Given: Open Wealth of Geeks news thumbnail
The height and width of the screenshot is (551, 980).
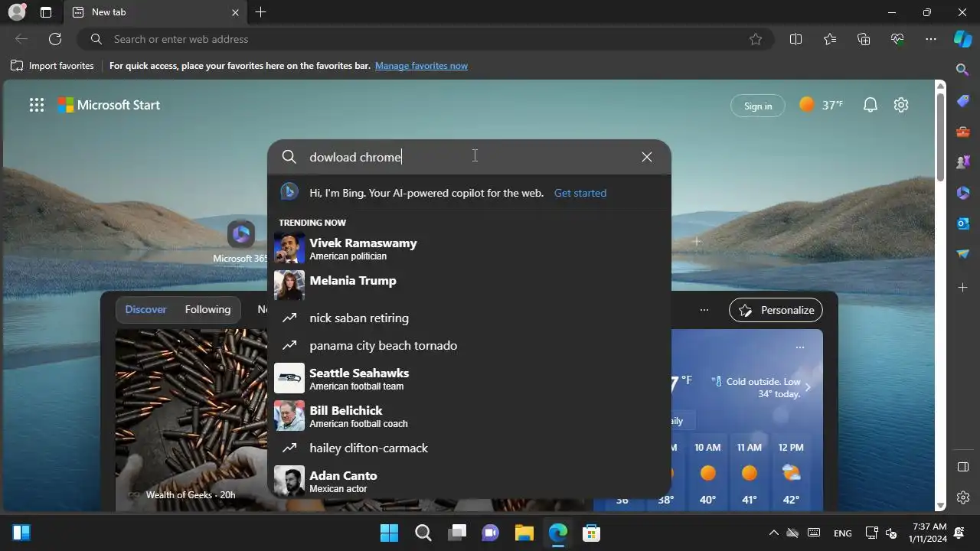Looking at the screenshot, I should pyautogui.click(x=191, y=419).
